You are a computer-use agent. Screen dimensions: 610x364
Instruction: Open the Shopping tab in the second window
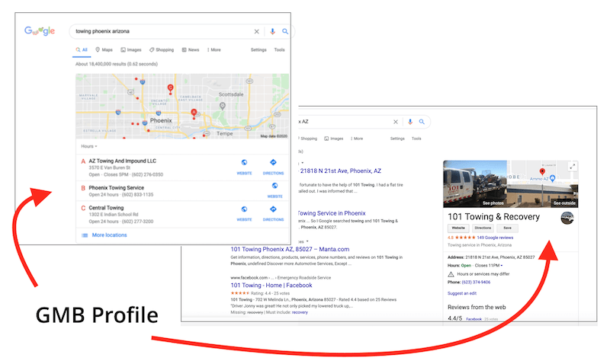pyautogui.click(x=308, y=139)
